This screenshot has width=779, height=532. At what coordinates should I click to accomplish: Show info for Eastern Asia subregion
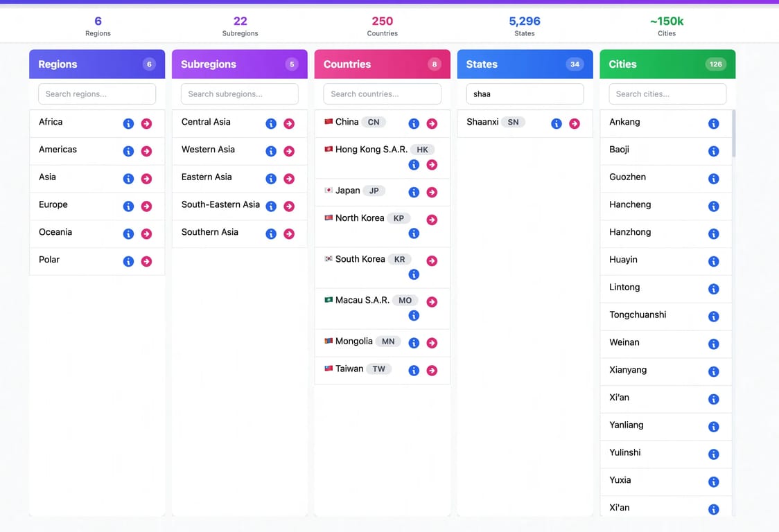pos(271,179)
